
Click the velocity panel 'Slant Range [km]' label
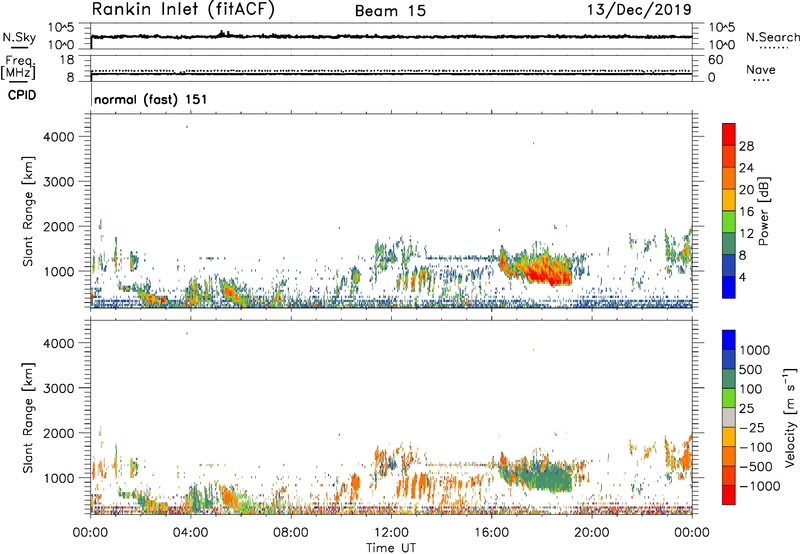(x=28, y=418)
